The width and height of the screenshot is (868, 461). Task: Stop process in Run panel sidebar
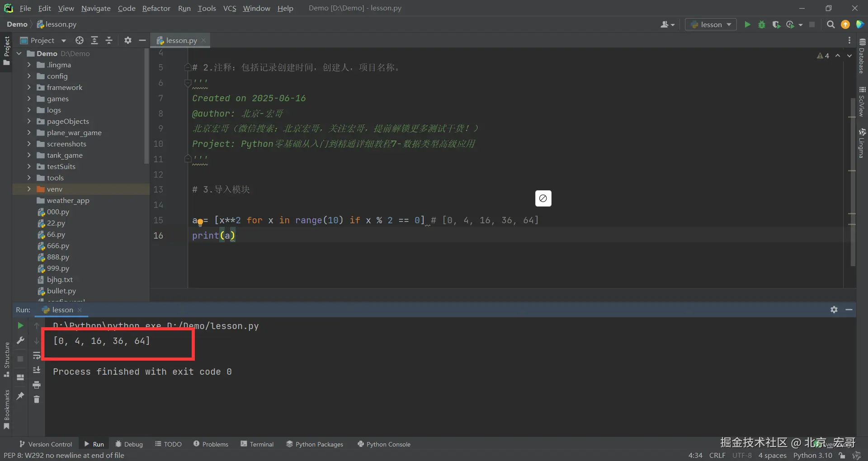click(20, 359)
